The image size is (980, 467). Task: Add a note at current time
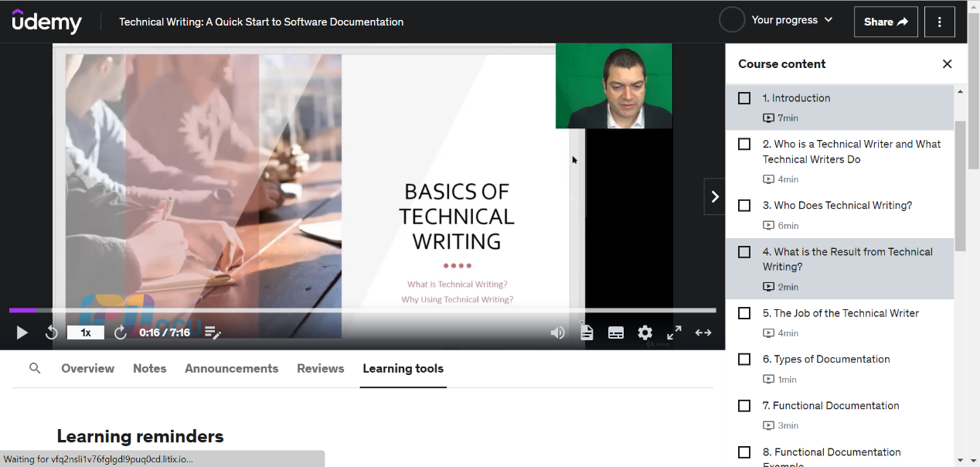[x=213, y=332]
